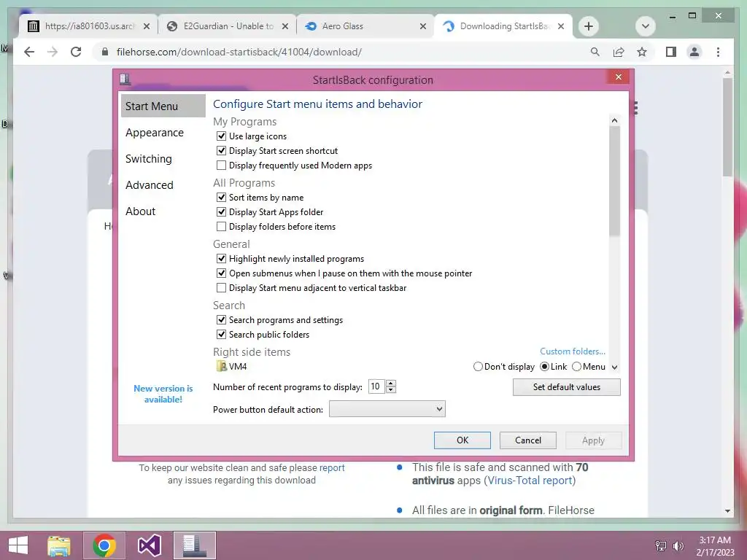The width and height of the screenshot is (747, 560).
Task: Click Chrome icon in taskbar
Action: coord(104,545)
